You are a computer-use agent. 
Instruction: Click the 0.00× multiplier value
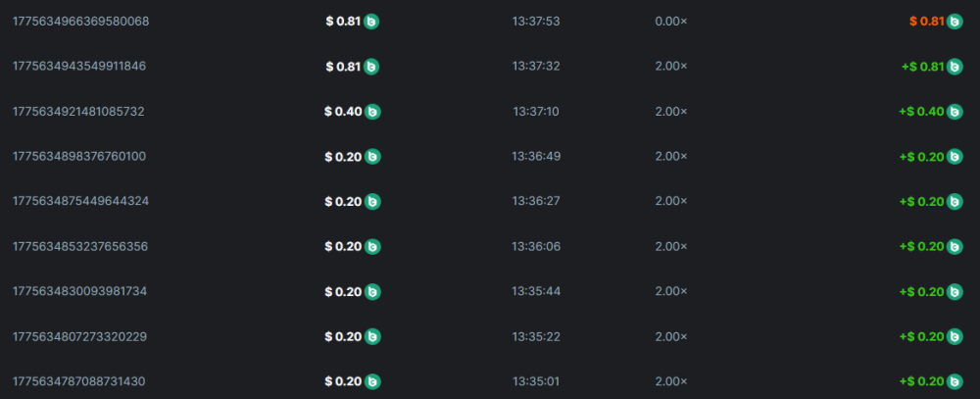[671, 22]
